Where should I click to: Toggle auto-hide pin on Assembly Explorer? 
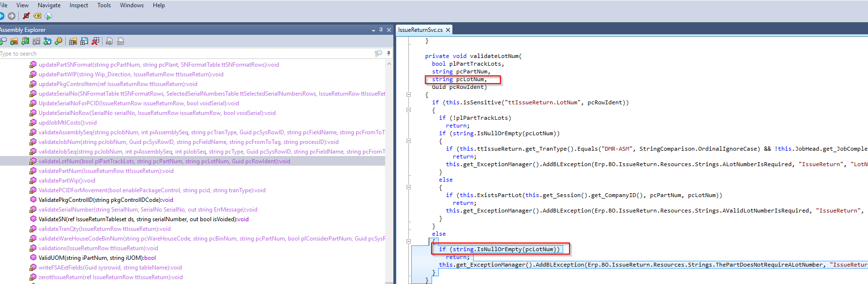tap(381, 30)
